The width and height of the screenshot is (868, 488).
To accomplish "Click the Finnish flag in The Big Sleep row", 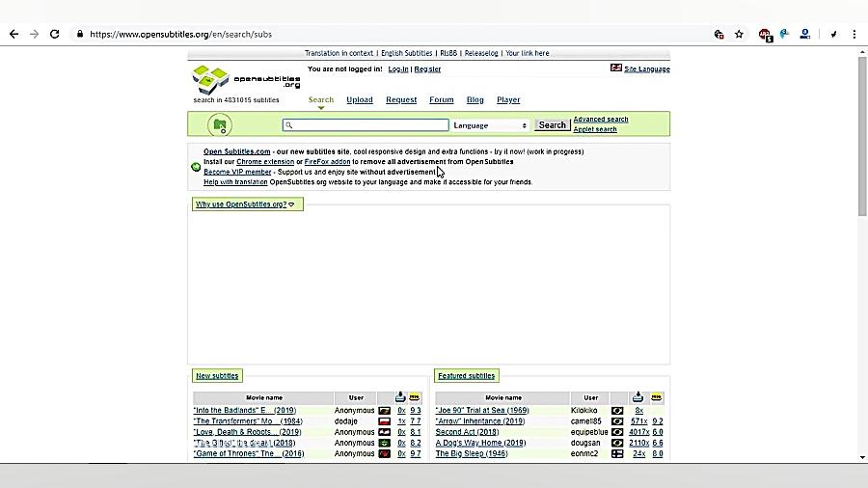I will coord(617,453).
